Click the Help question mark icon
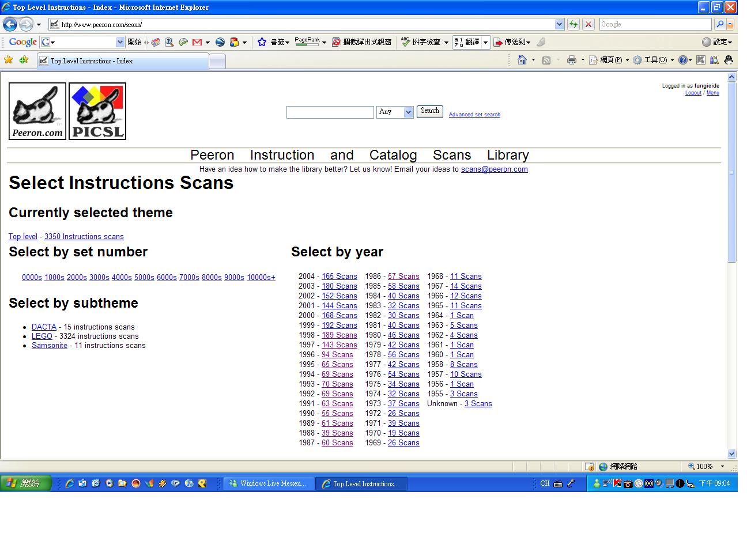The image size is (747, 560). (x=683, y=60)
